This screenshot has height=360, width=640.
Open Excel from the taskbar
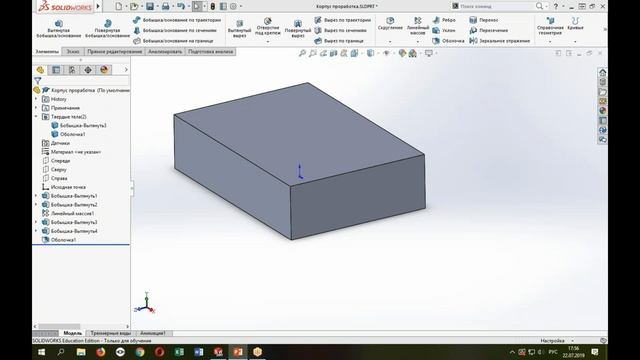click(x=179, y=351)
